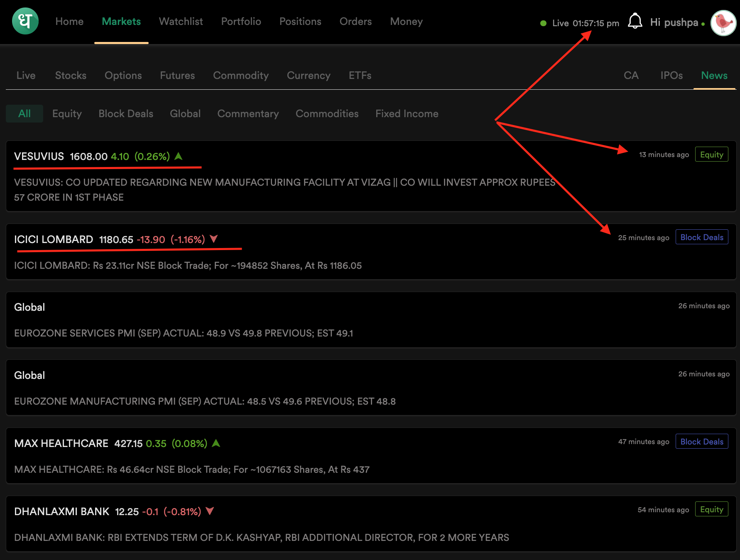The width and height of the screenshot is (740, 560).
Task: Open the Watchlist page
Action: [181, 22]
